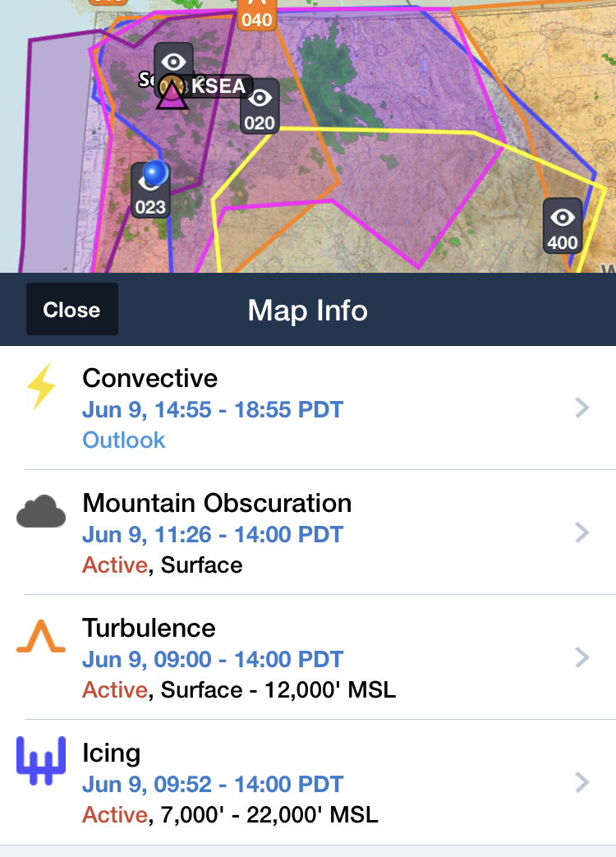Select the blue pin marker on map
This screenshot has height=857, width=616.
(155, 173)
